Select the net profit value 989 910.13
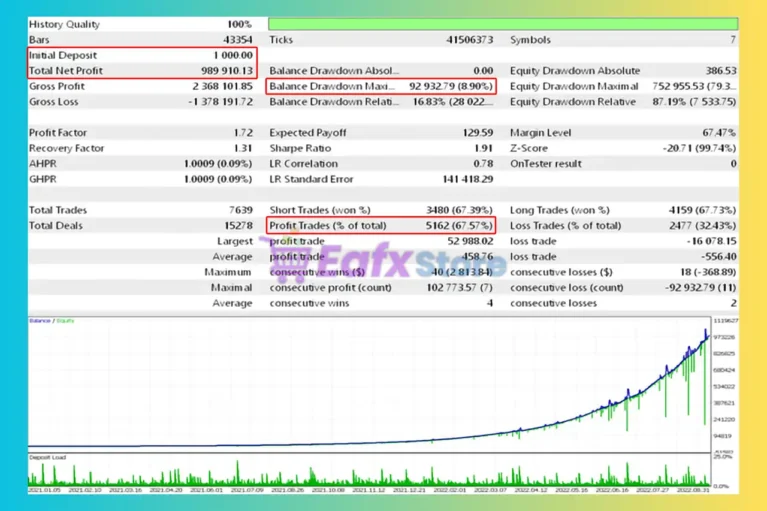The width and height of the screenshot is (767, 511). [227, 70]
